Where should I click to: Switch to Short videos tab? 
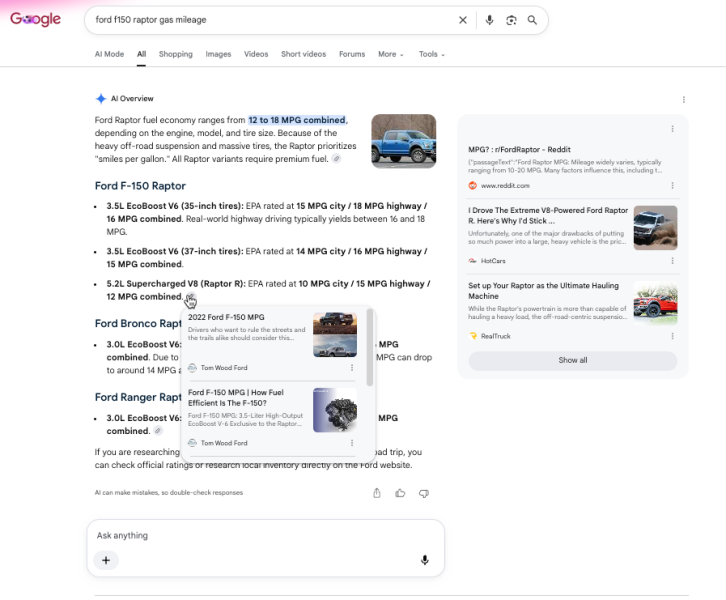[303, 54]
